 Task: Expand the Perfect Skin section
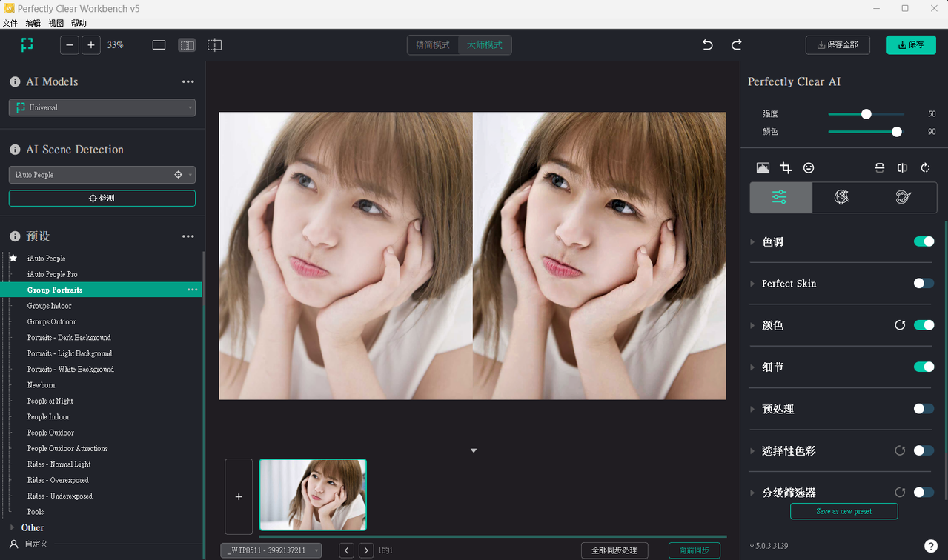[752, 284]
